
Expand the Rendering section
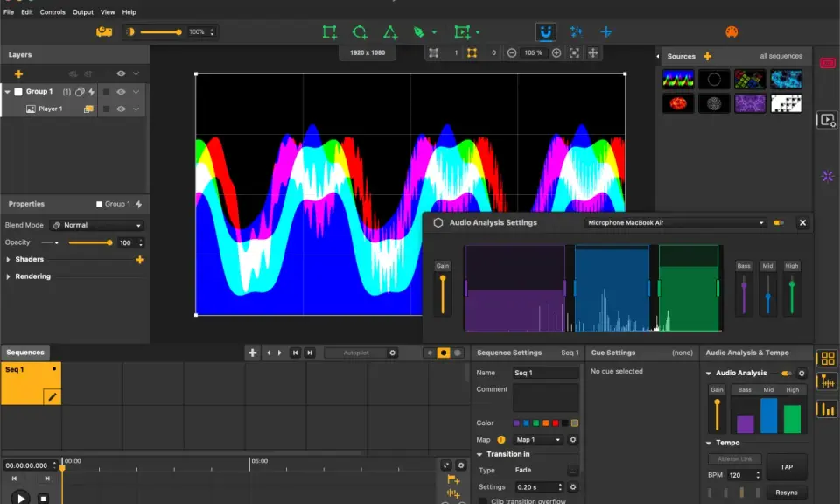(x=8, y=276)
